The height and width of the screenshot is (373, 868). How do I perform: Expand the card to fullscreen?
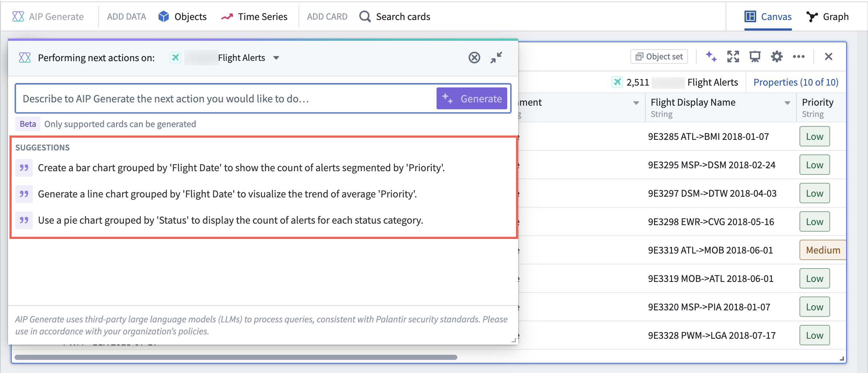733,56
